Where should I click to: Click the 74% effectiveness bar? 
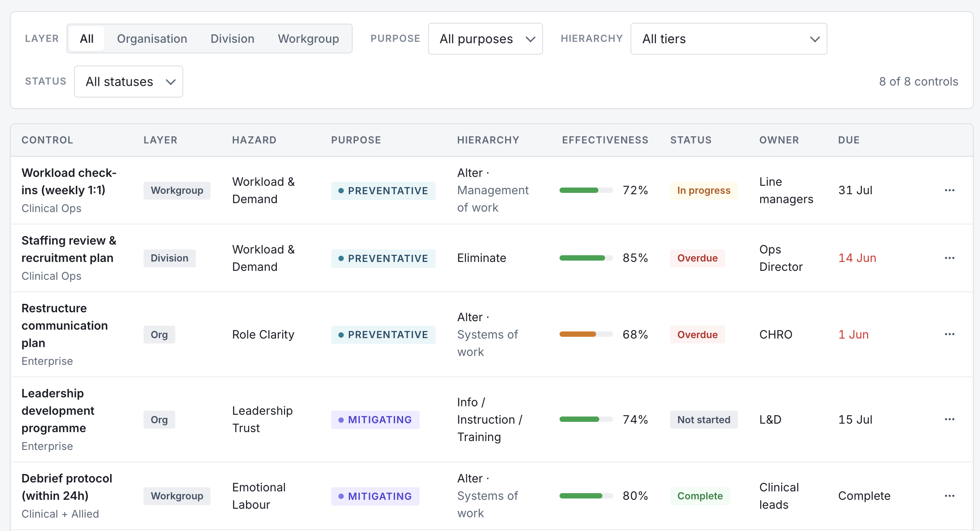(586, 419)
